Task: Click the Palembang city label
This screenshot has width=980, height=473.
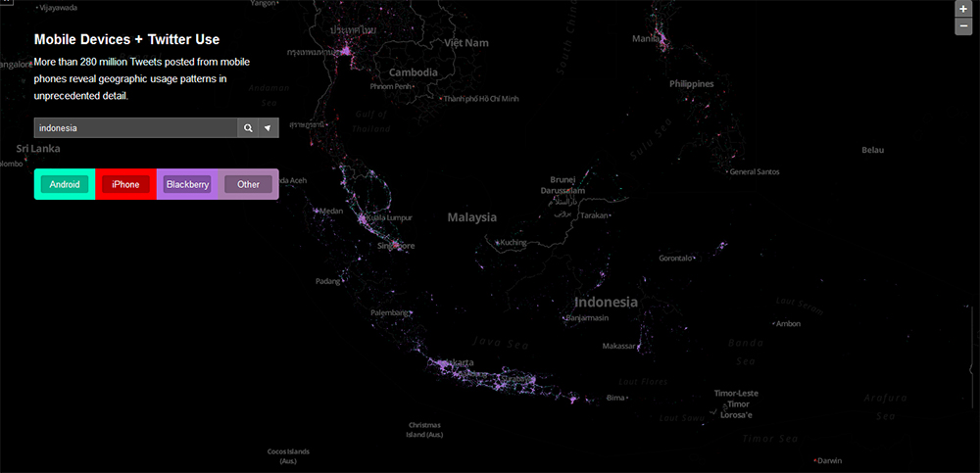Action: (389, 312)
